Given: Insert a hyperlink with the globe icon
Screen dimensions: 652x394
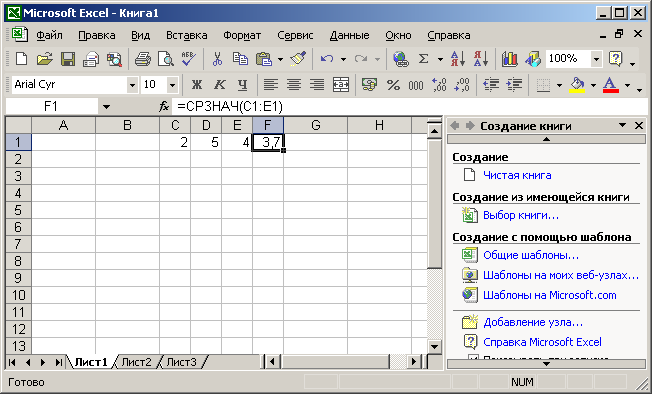Looking at the screenshot, I should click(400, 59).
